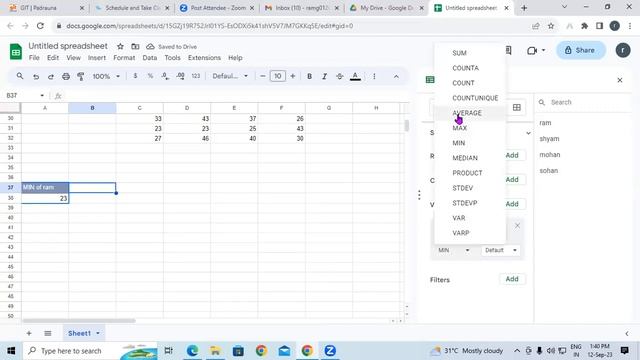
Task: Click the font size field showing 10
Action: coord(278,76)
